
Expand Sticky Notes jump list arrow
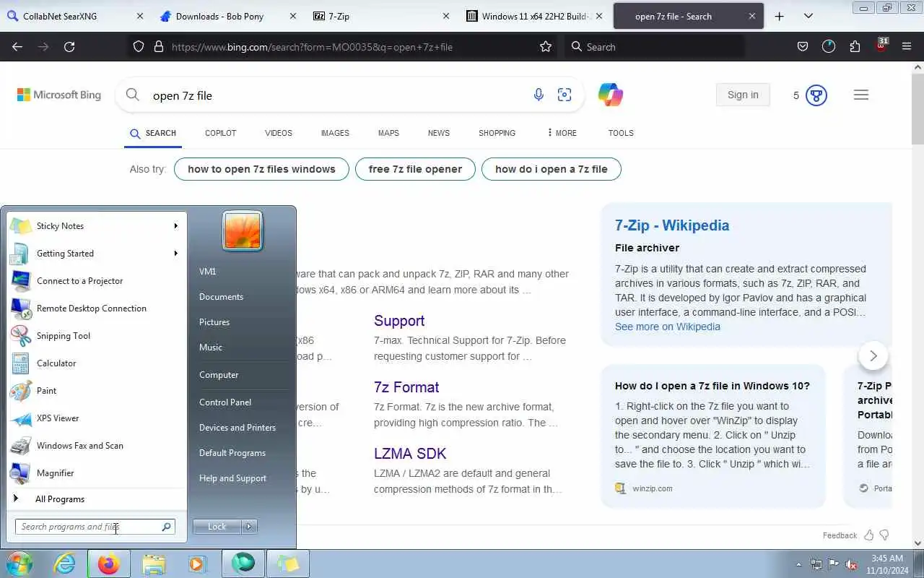pos(175,226)
